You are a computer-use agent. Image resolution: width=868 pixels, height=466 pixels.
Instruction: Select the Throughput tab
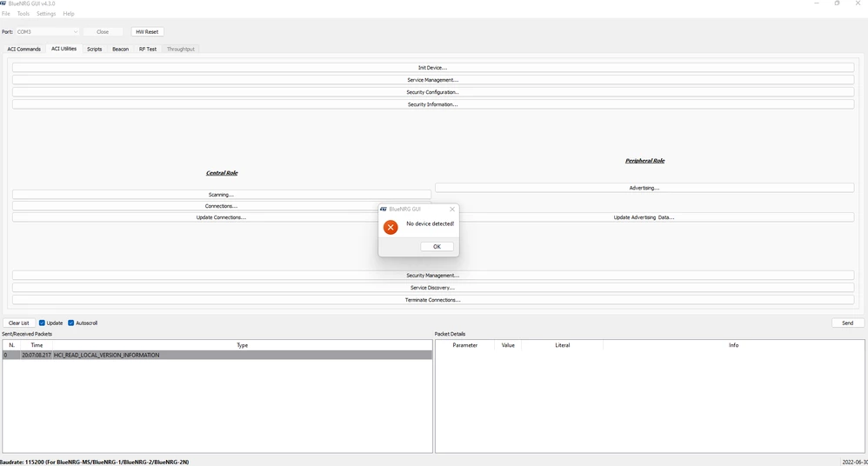(180, 50)
